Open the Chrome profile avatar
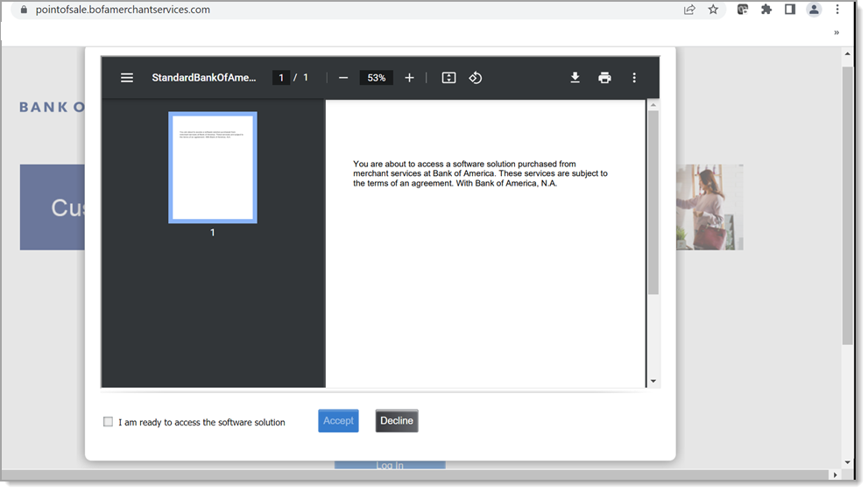Image resolution: width=868 pixels, height=492 pixels. [814, 10]
